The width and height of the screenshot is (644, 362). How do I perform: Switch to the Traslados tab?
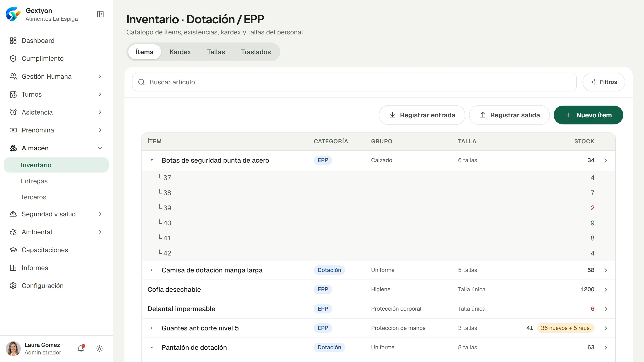tap(256, 52)
